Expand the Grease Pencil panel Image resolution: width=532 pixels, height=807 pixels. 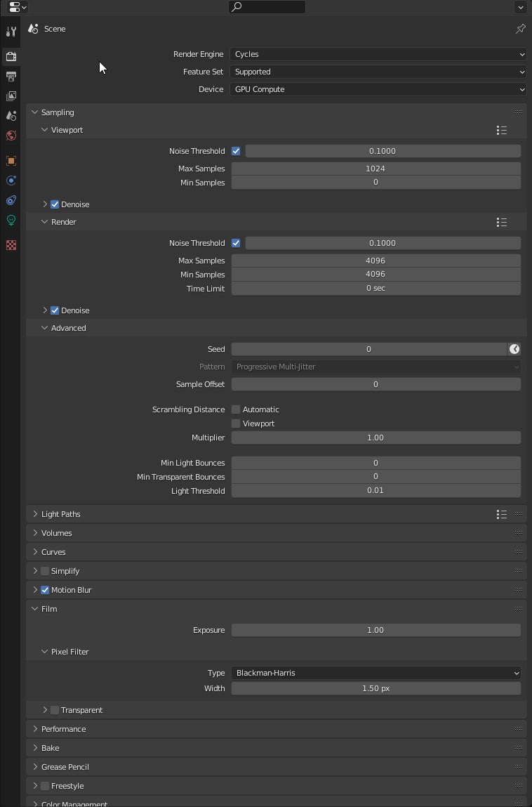click(x=35, y=767)
